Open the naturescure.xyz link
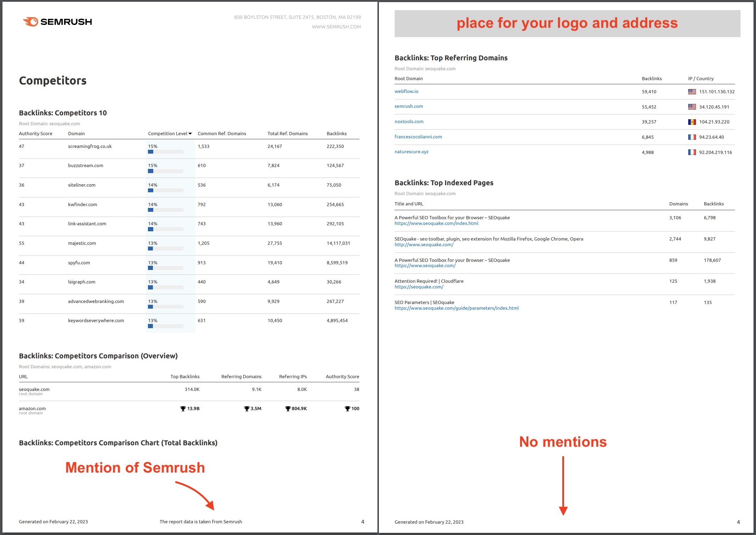This screenshot has width=756, height=535. [x=412, y=151]
